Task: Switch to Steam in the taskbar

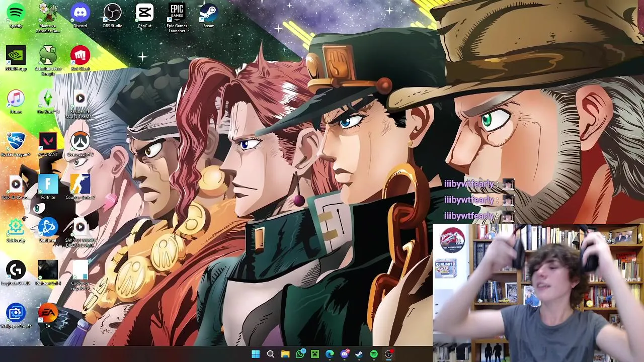Action: pos(359,354)
